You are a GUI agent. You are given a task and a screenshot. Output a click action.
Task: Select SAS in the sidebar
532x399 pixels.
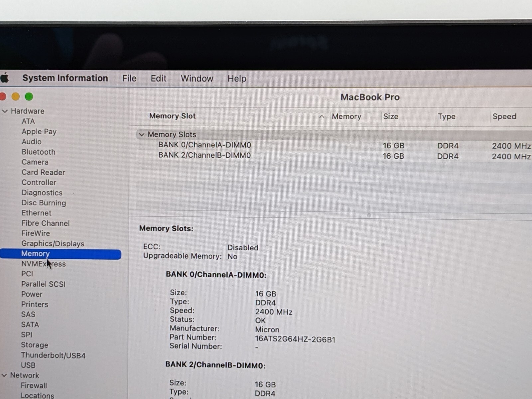click(28, 315)
